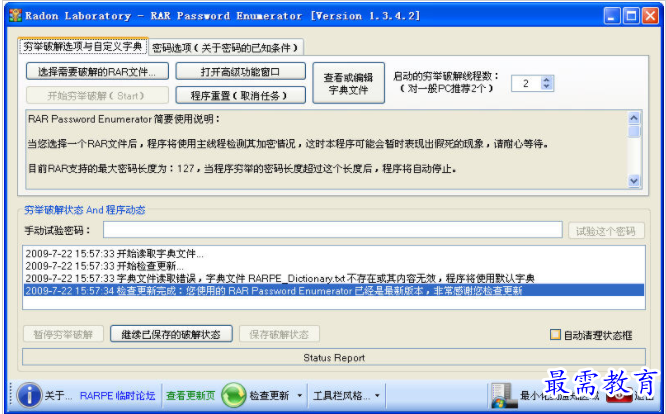Click the 开始穷举破解 (Start) button
666x414 pixels.
(97, 96)
